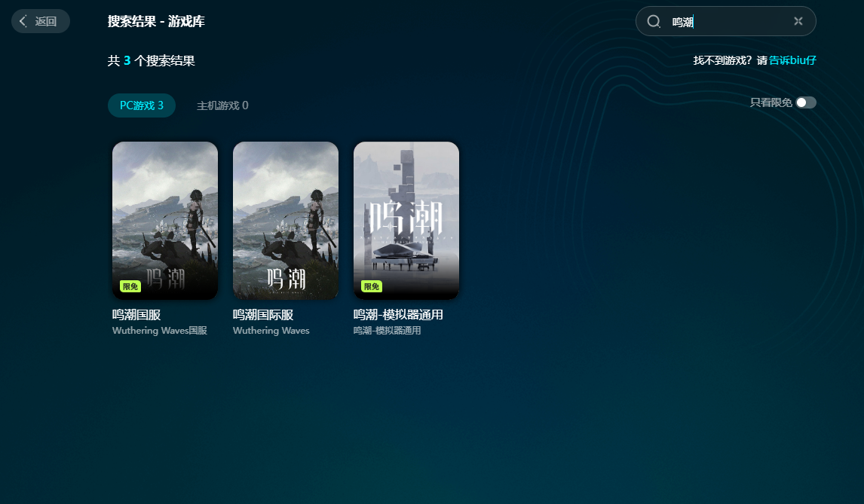Click the back arrow chevron icon

pos(23,22)
